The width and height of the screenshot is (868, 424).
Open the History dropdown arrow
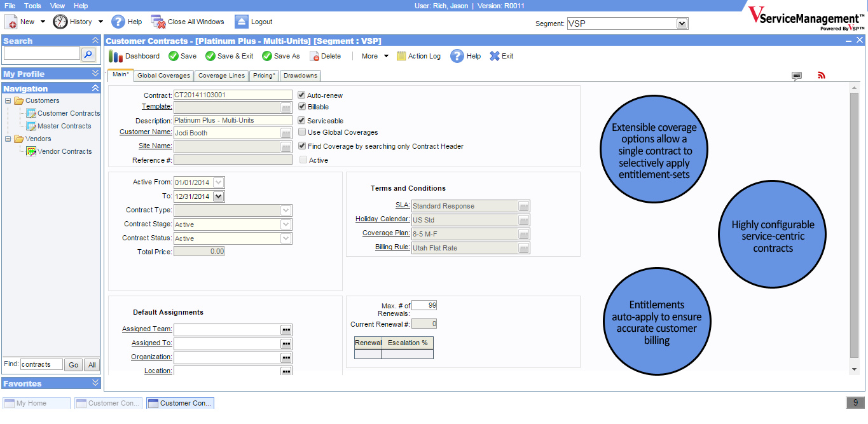(x=100, y=22)
